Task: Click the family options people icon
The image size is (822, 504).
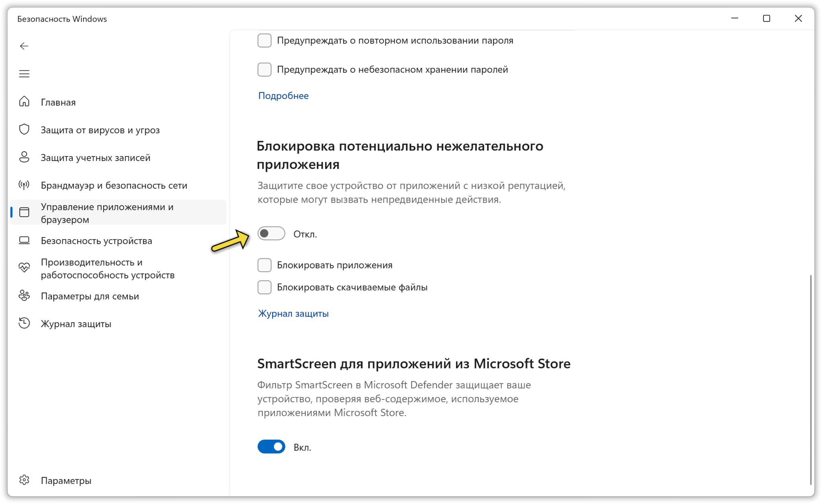Action: coord(24,296)
